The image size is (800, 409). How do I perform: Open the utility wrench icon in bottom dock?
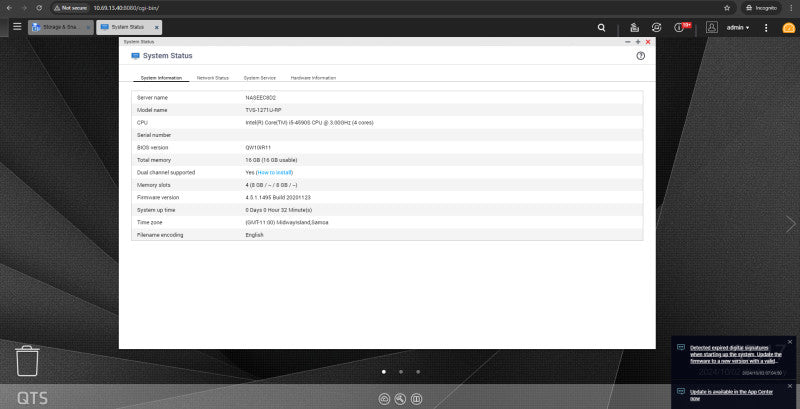tap(400, 399)
